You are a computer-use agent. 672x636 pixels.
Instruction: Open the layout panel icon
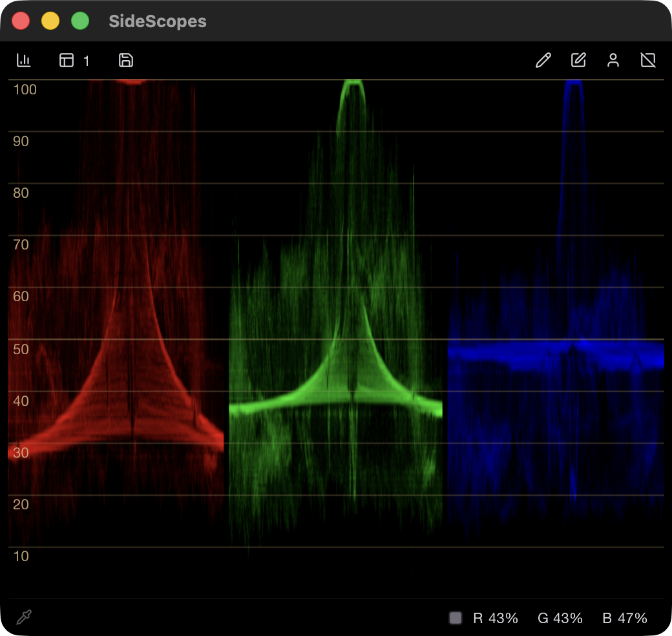point(67,60)
